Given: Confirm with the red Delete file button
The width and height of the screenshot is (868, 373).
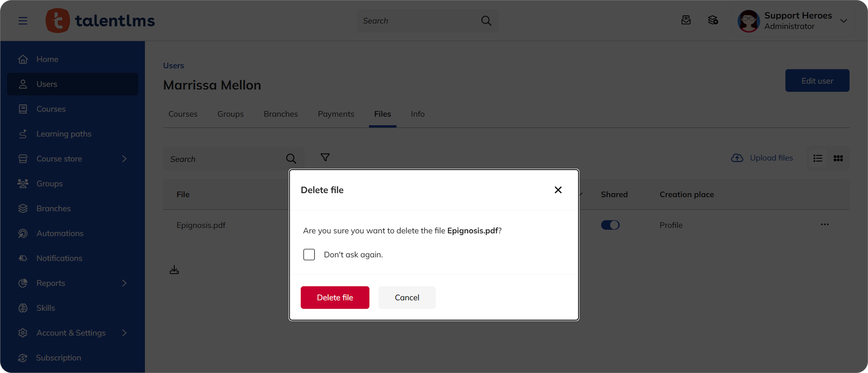Looking at the screenshot, I should tap(335, 297).
